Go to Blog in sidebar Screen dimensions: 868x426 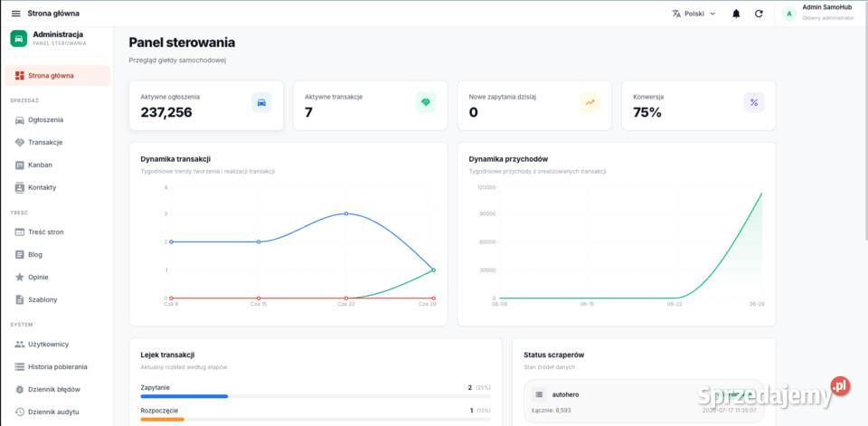58,254
